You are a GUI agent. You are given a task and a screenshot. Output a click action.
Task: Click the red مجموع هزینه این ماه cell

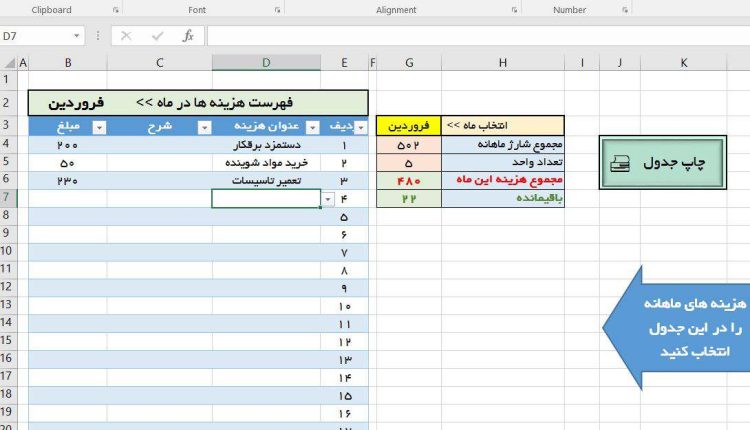[503, 180]
